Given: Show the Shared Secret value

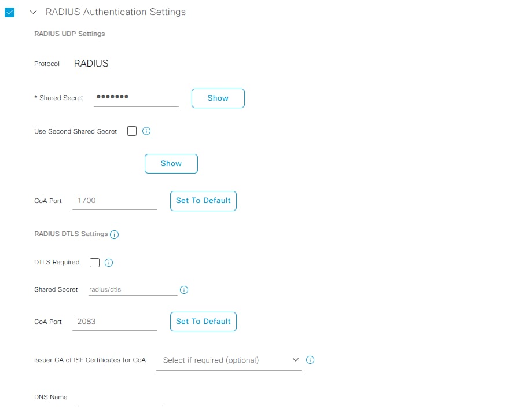Looking at the screenshot, I should coord(218,98).
